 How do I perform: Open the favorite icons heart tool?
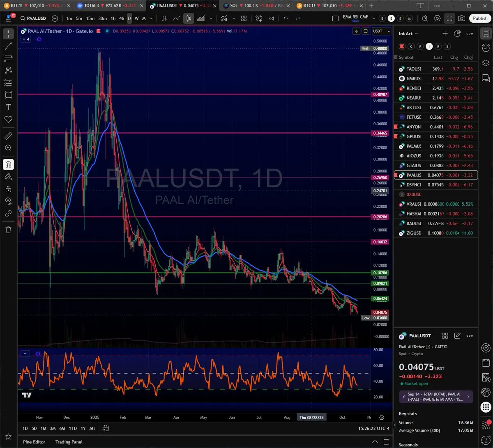(8, 119)
